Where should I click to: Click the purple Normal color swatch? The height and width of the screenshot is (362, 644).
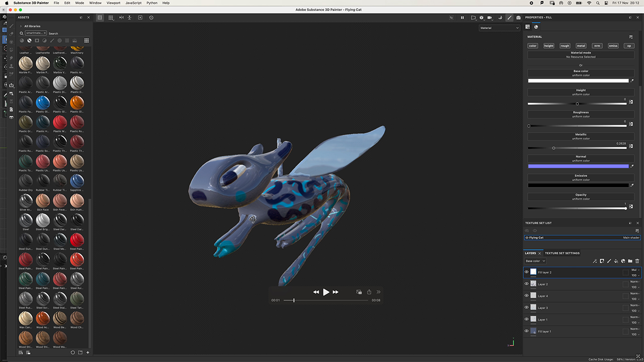pos(578,166)
